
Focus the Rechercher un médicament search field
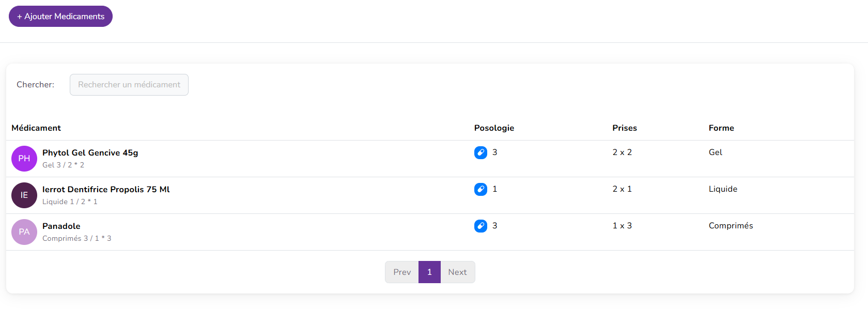[x=129, y=85]
